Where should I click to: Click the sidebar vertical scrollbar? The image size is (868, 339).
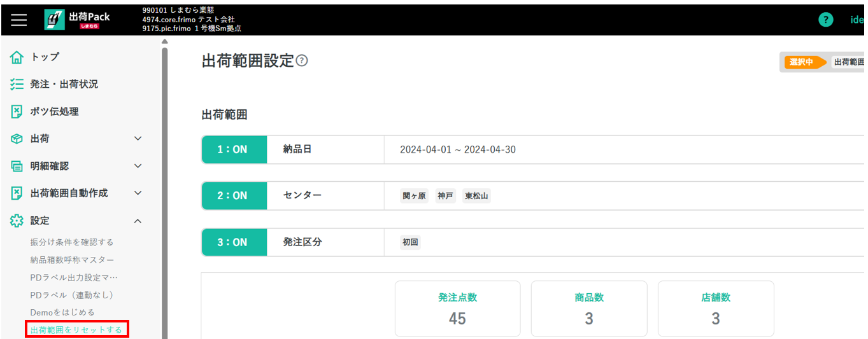164,191
